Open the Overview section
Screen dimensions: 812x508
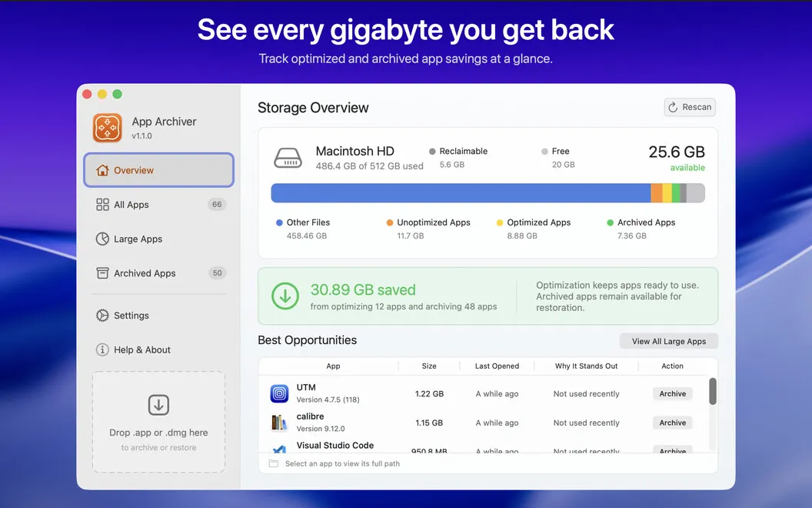point(158,170)
